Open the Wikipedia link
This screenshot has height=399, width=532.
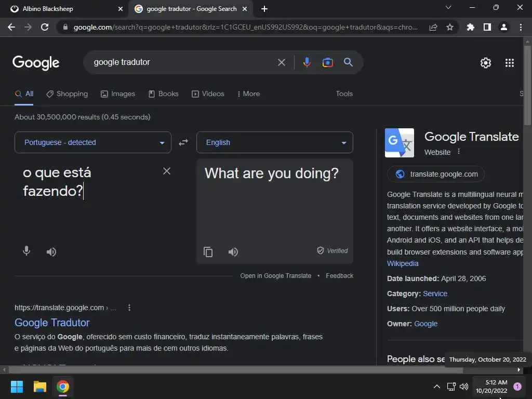(x=403, y=263)
